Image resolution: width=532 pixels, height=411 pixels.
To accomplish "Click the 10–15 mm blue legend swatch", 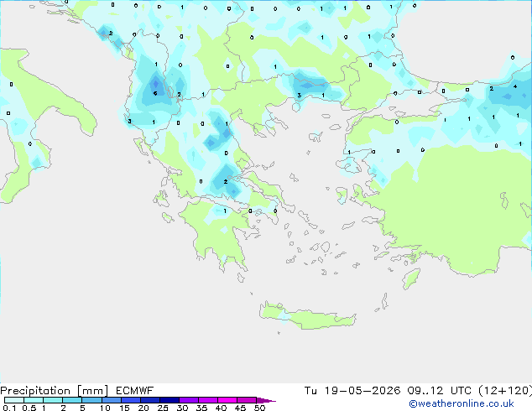I will point(112,400).
